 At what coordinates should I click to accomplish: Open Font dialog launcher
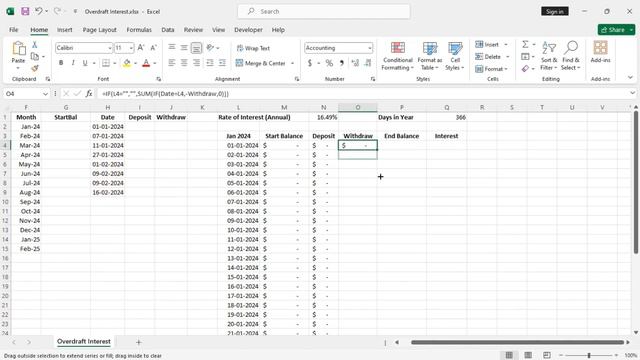tap(158, 79)
